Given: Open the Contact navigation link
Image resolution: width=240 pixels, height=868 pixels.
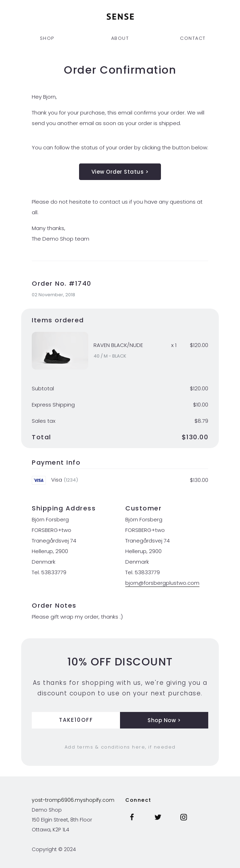Looking at the screenshot, I should pyautogui.click(x=193, y=38).
